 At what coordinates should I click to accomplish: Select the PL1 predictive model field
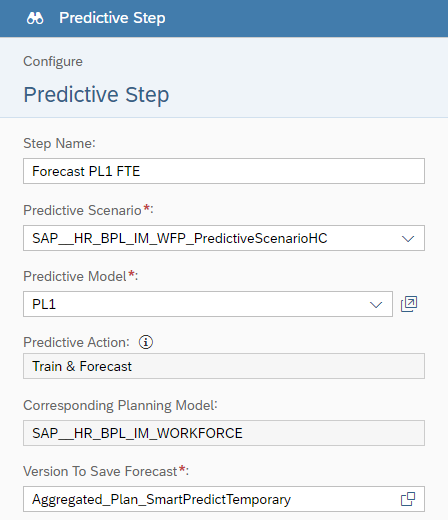208,304
